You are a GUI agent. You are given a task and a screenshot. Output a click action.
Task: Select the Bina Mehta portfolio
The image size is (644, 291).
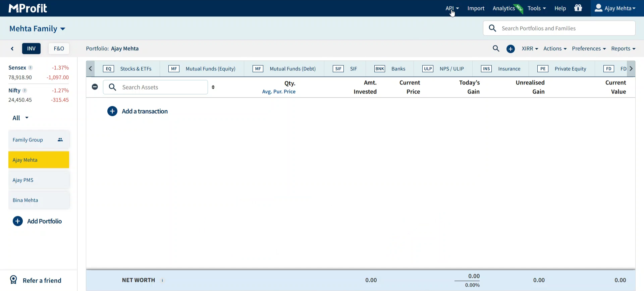[39, 200]
